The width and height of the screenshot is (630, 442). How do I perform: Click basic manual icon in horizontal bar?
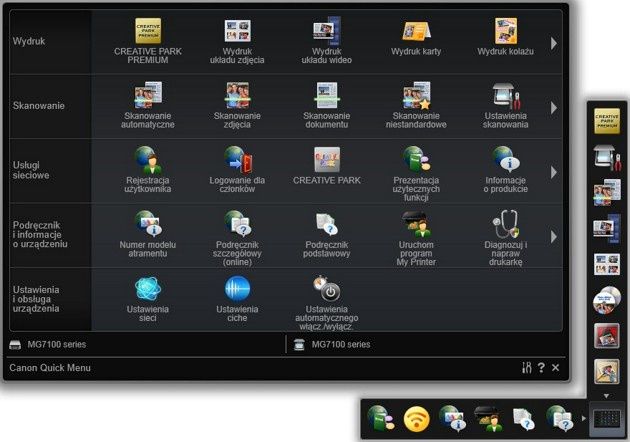(x=524, y=419)
